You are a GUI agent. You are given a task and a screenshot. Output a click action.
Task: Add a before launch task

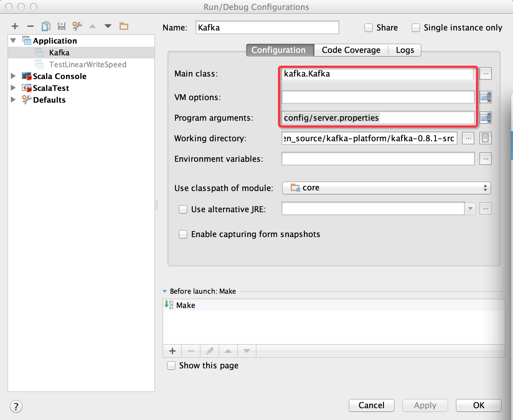[172, 351]
